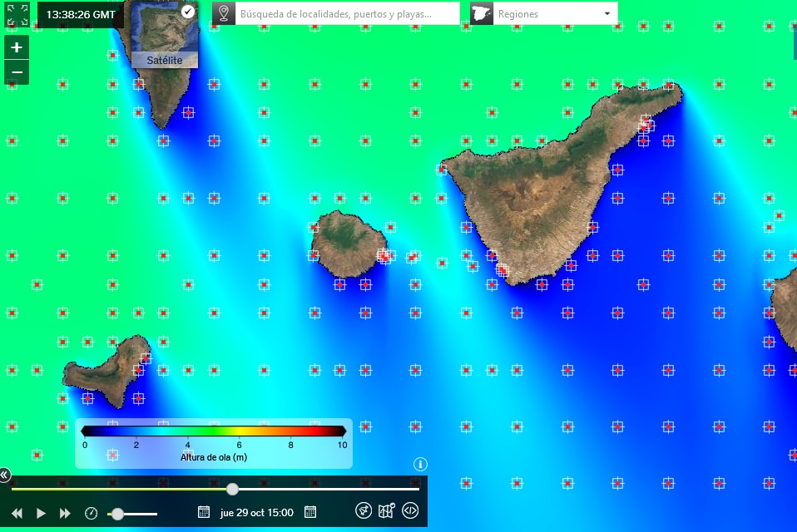Click the location search field

[347, 14]
